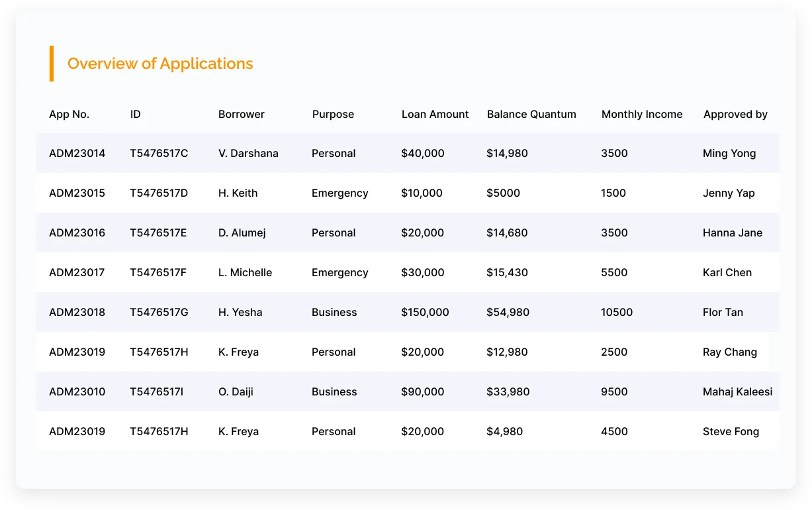The height and width of the screenshot is (510, 812).
Task: Select the $30,000 loan amount
Action: pyautogui.click(x=422, y=272)
